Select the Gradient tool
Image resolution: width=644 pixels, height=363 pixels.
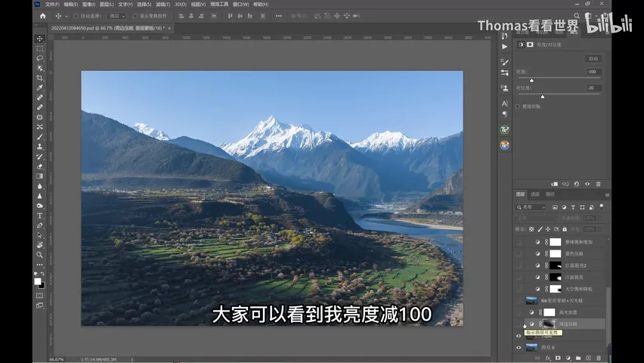pos(40,176)
